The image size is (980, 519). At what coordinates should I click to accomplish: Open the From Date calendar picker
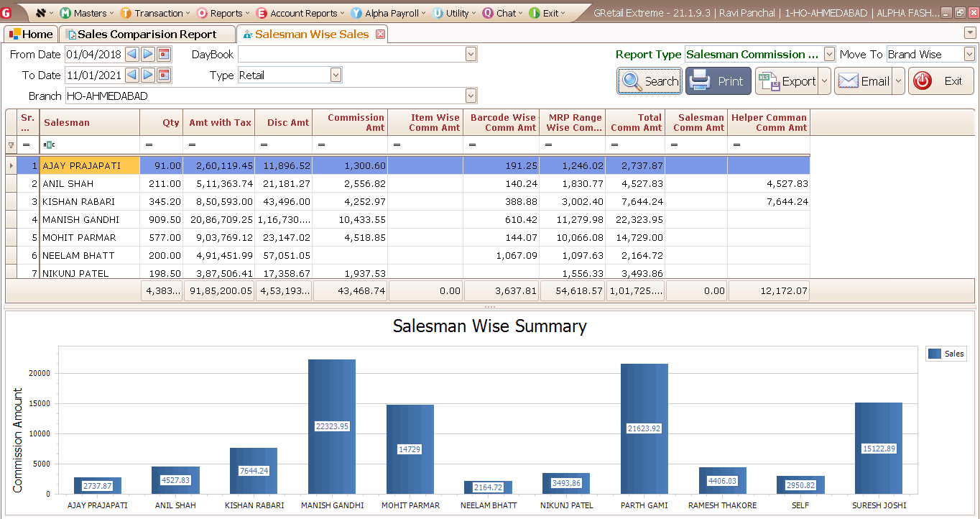(164, 55)
